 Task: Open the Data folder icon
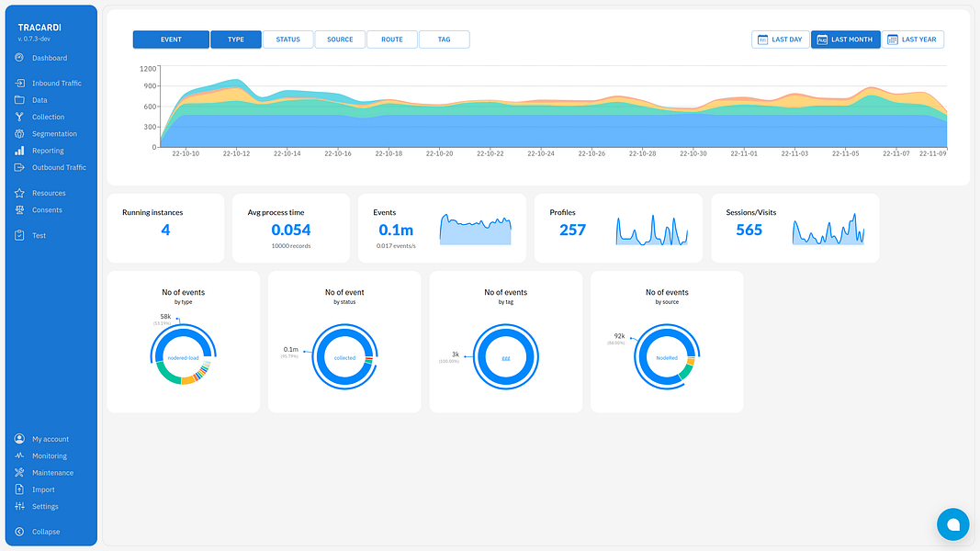[19, 99]
